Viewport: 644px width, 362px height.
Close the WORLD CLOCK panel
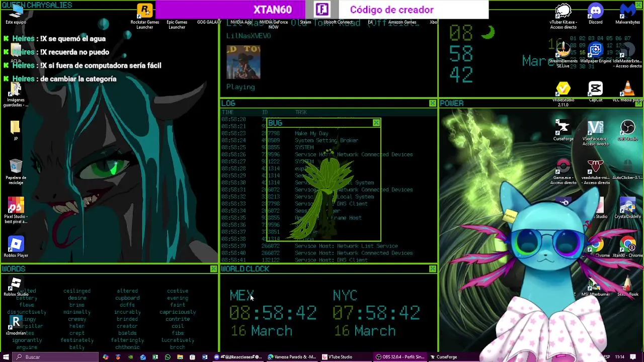(433, 269)
